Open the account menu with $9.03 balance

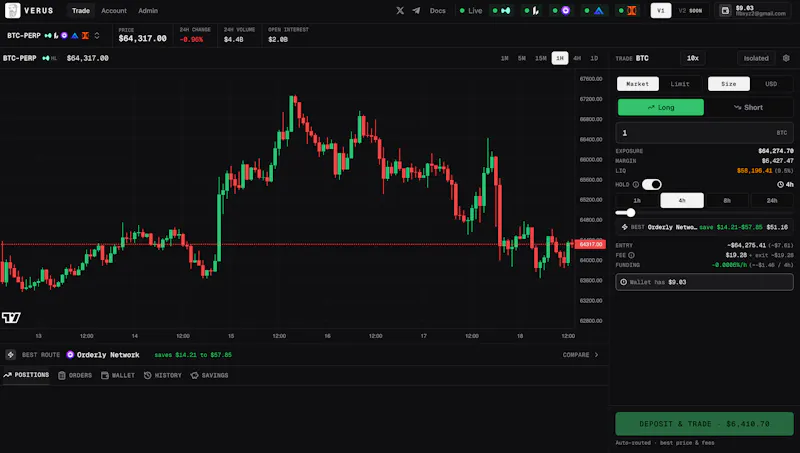754,11
